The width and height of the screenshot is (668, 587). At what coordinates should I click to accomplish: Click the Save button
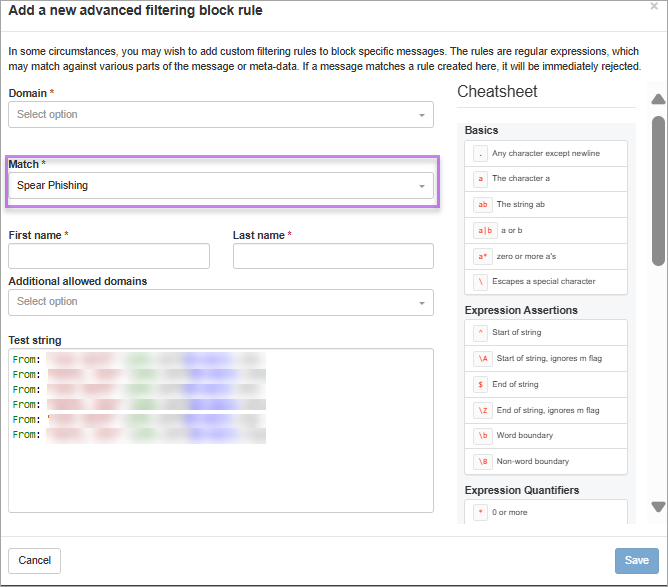(636, 561)
